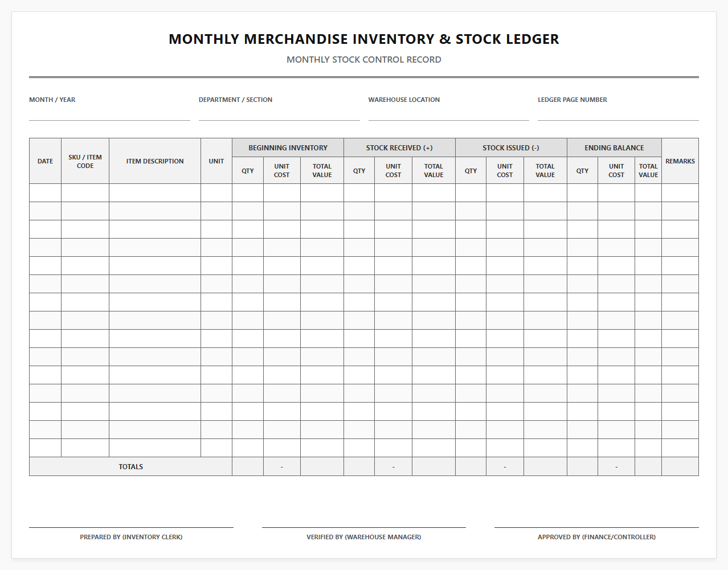The height and width of the screenshot is (570, 728).
Task: Click the DATE column header
Action: pyautogui.click(x=45, y=161)
